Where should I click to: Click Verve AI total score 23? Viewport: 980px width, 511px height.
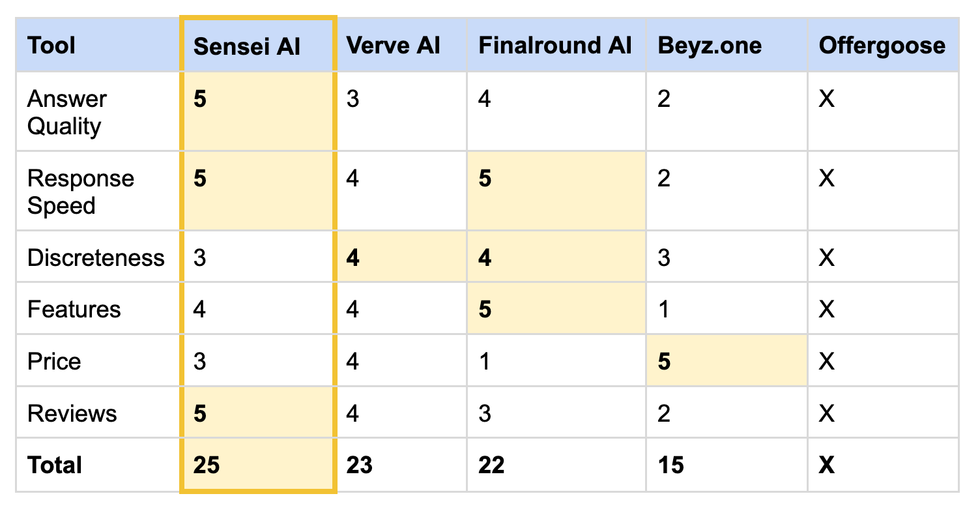(x=359, y=465)
